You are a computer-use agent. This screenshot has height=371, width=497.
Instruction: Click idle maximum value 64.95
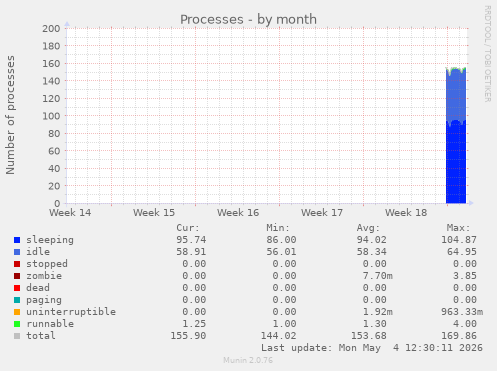[462, 252]
